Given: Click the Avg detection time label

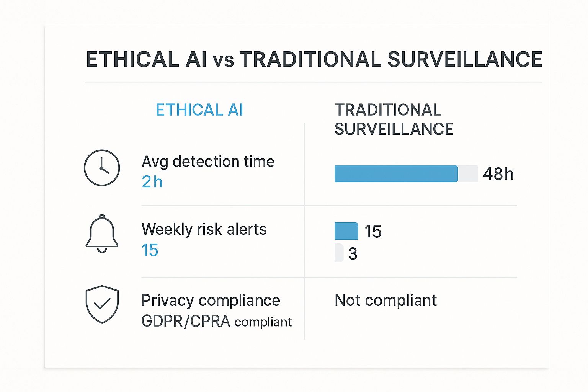Looking at the screenshot, I should click(208, 162).
